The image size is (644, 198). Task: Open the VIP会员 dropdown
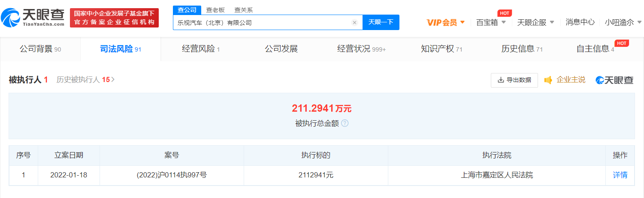point(445,22)
